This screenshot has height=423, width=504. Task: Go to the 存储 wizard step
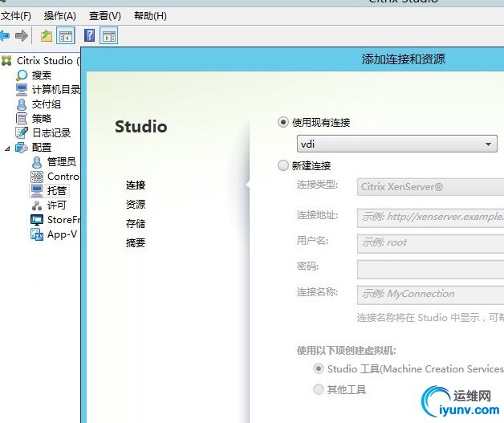[x=136, y=223]
